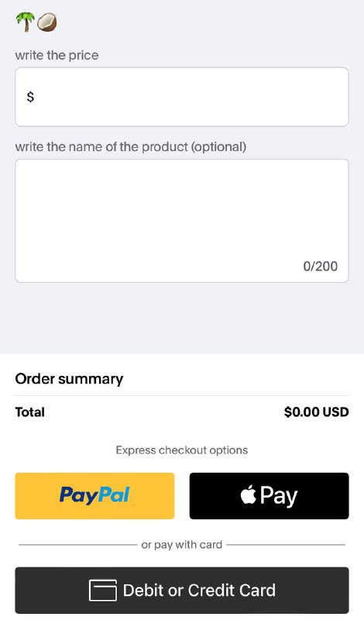
Task: Focus the price input field
Action: click(x=182, y=97)
